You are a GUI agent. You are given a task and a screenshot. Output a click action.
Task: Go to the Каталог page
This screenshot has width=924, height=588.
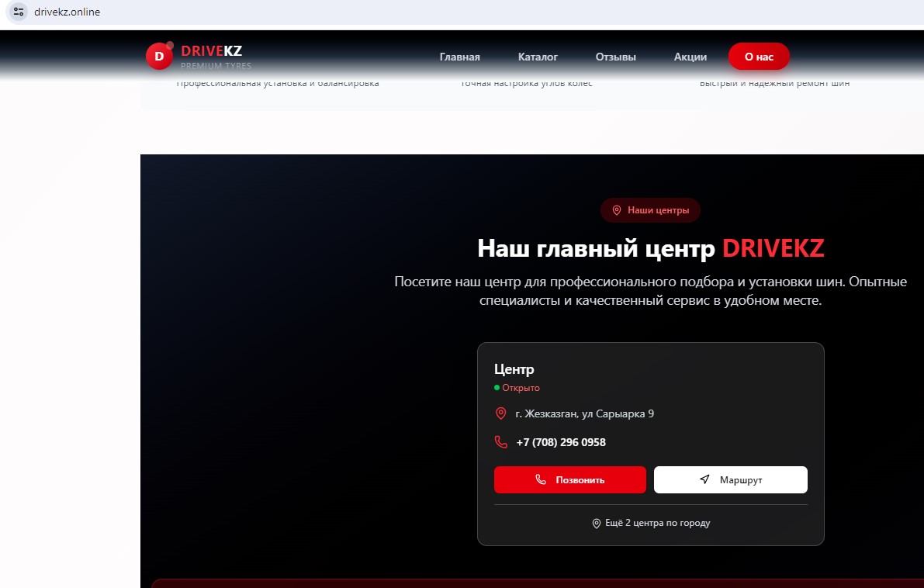(x=538, y=57)
